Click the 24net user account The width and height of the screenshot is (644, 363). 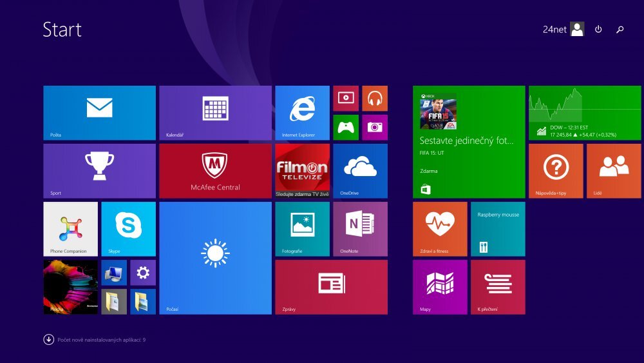tap(563, 29)
